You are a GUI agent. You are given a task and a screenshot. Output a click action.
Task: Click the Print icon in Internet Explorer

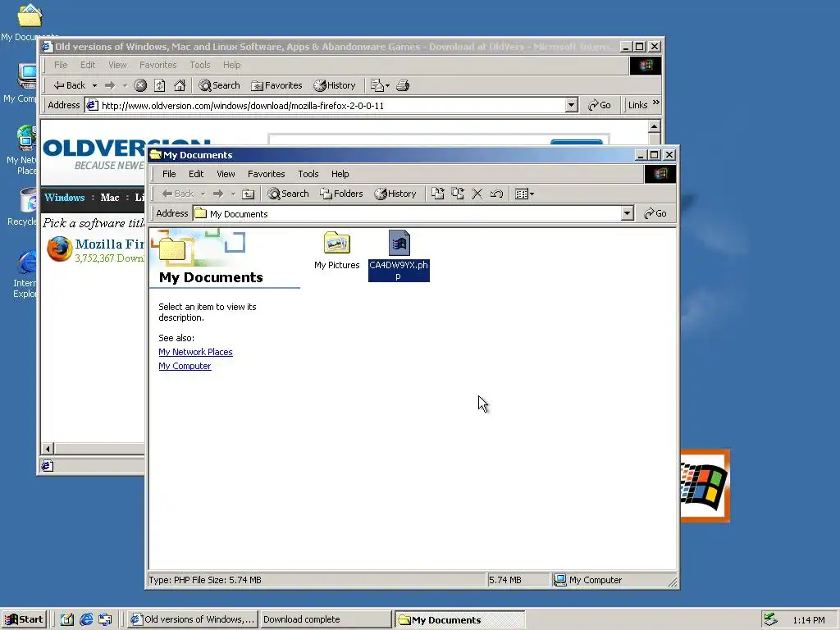(403, 85)
